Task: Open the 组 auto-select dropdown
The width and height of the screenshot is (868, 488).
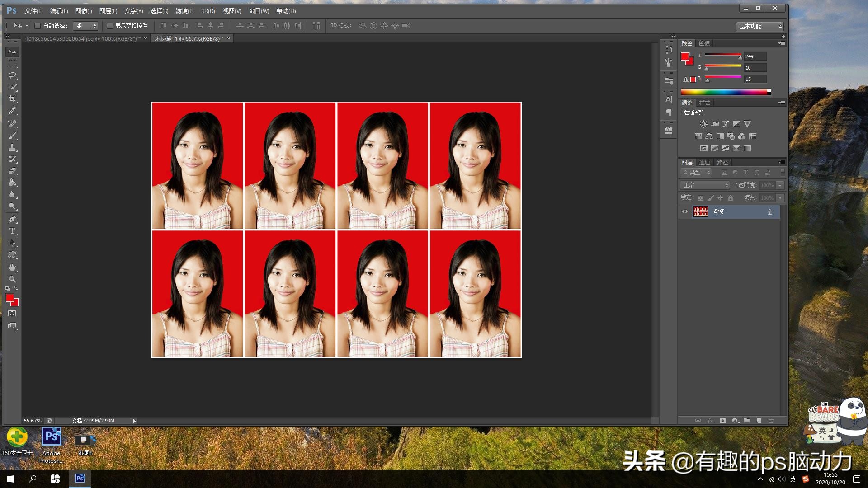Action: pyautogui.click(x=85, y=26)
